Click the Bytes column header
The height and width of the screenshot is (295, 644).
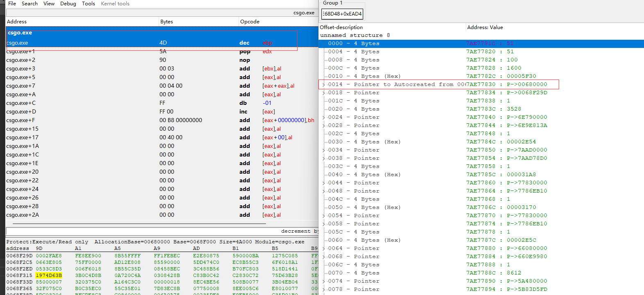[166, 22]
